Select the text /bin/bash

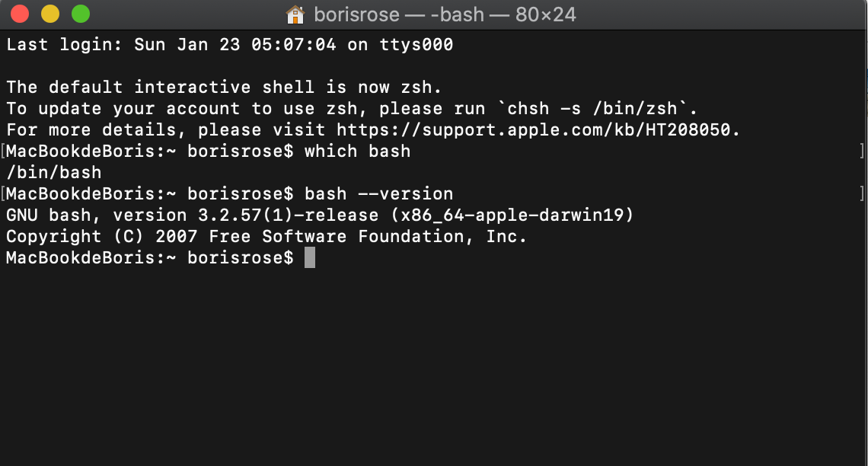pyautogui.click(x=53, y=172)
